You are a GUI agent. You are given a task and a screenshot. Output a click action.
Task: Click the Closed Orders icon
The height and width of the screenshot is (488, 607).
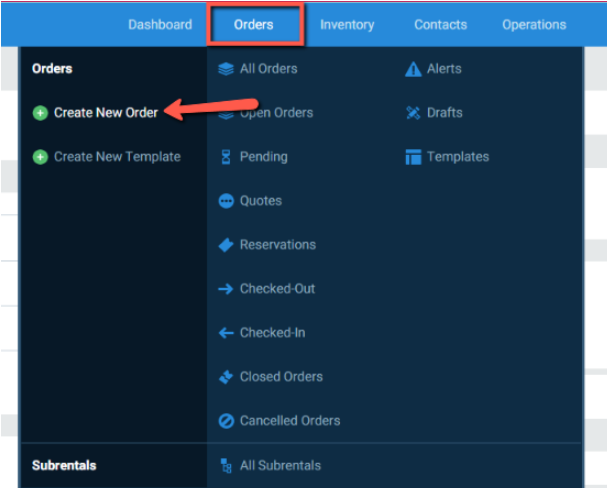tap(226, 377)
